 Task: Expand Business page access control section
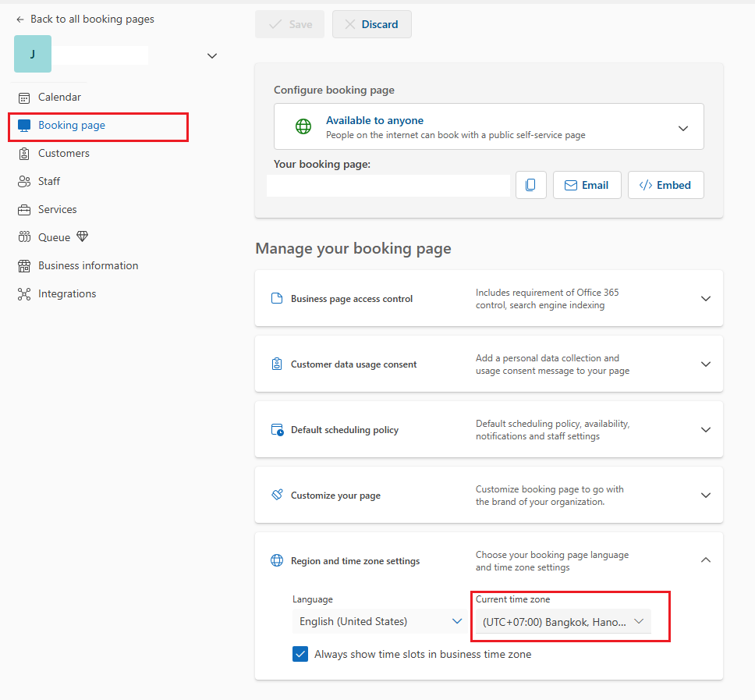705,299
